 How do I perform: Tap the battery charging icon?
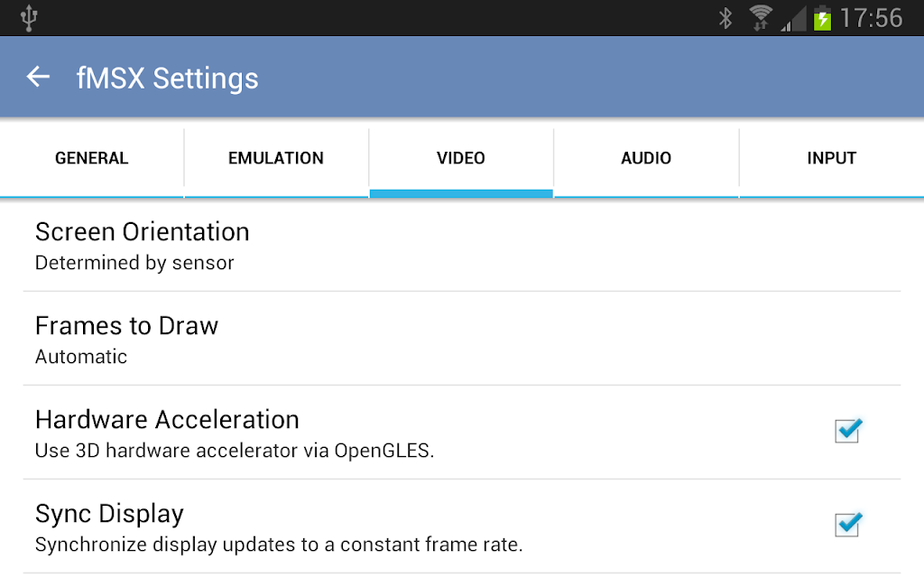click(822, 18)
